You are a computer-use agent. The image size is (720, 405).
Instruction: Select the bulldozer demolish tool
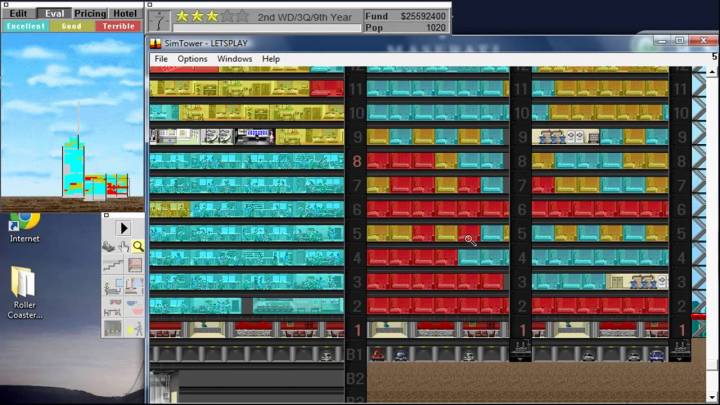(110, 246)
